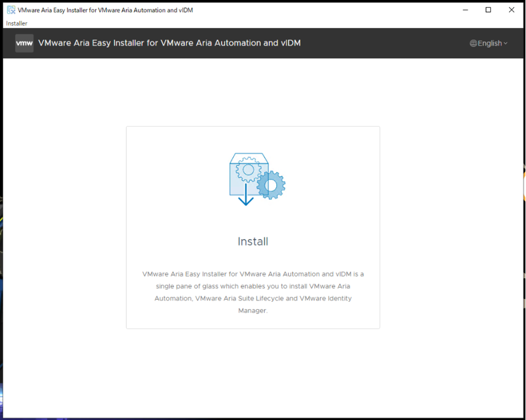The image size is (526, 420).
Task: Click the globe language icon
Action: [473, 43]
